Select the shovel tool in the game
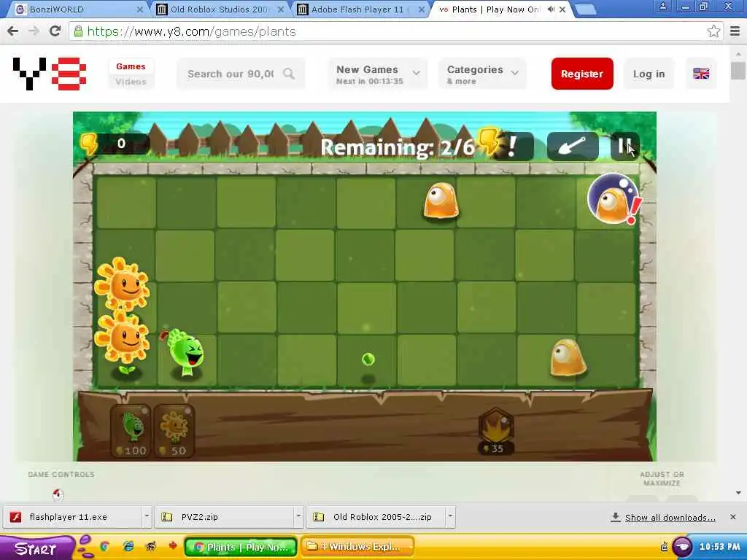Image resolution: width=747 pixels, height=560 pixels. (x=573, y=146)
